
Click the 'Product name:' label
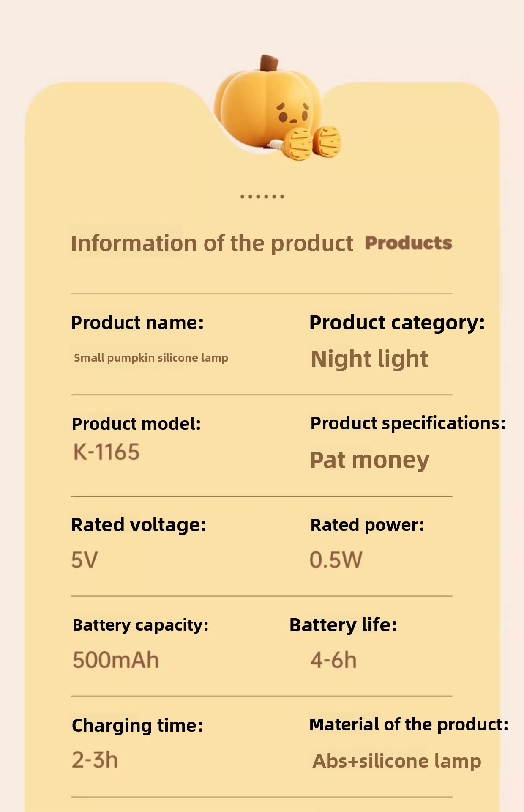click(x=137, y=323)
